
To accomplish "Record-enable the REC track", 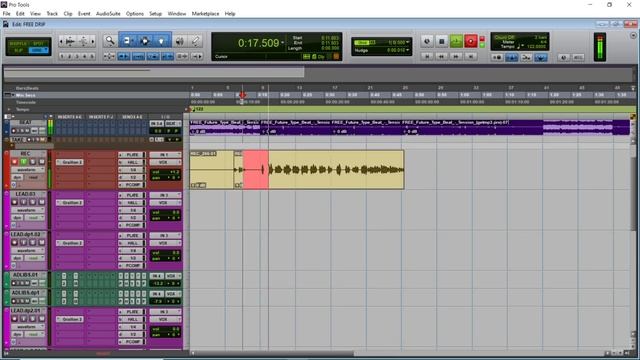I will coord(15,162).
